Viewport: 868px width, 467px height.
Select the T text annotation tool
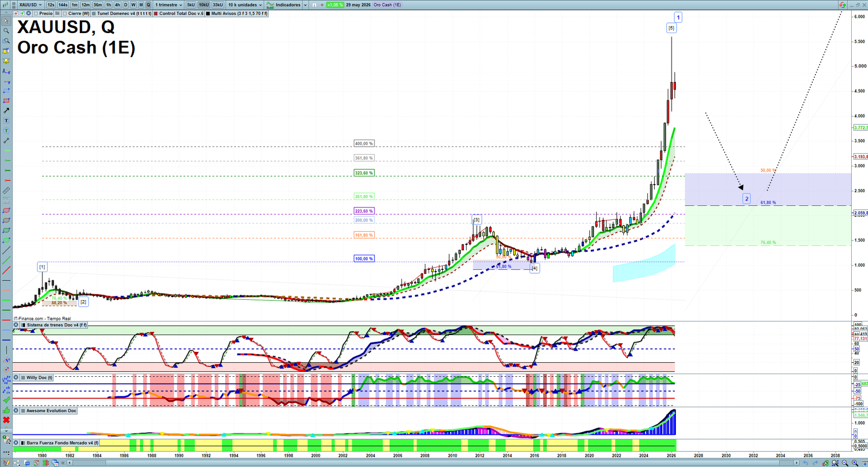7,121
